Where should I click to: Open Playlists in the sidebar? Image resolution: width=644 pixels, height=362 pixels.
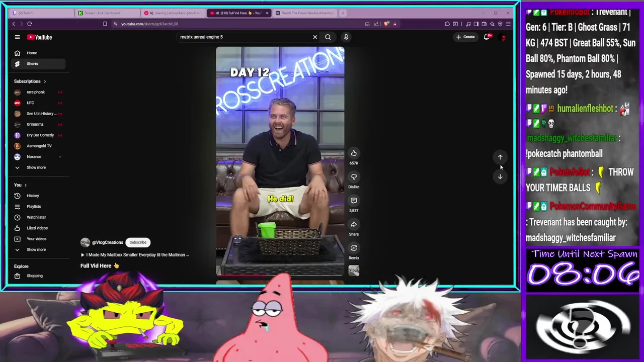pos(38,207)
